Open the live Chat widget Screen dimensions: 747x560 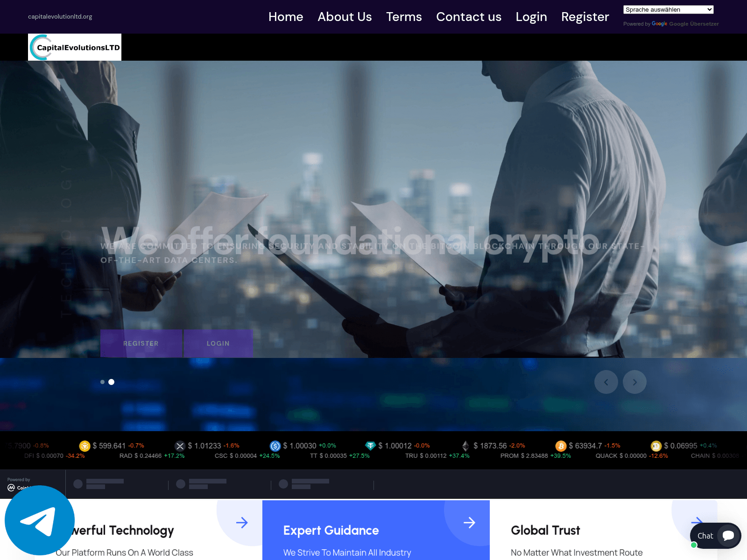pos(715,536)
